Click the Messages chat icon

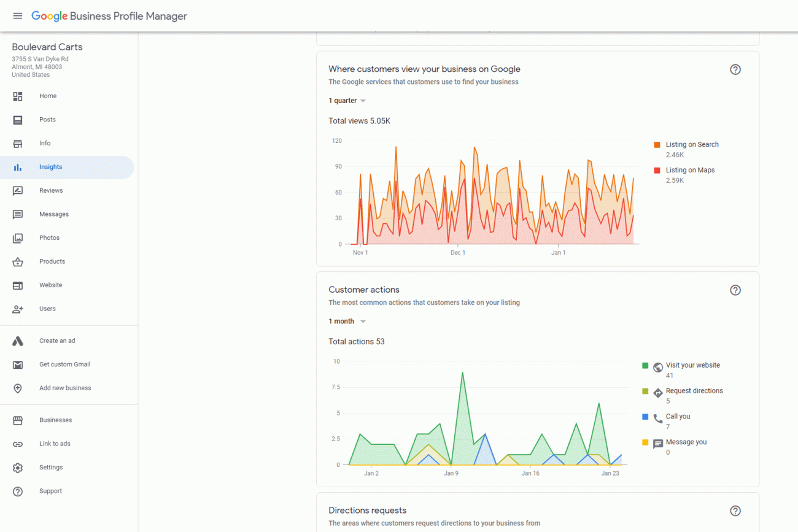pyautogui.click(x=18, y=215)
